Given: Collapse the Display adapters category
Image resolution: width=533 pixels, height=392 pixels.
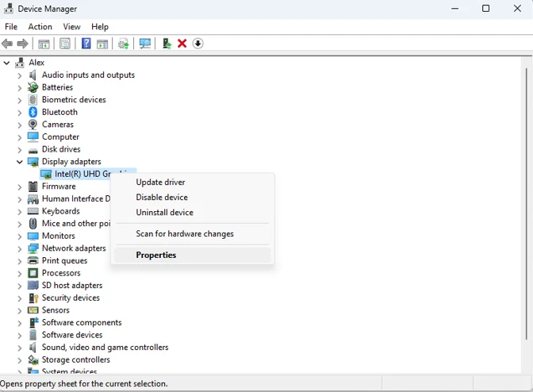Looking at the screenshot, I should pyautogui.click(x=20, y=162).
